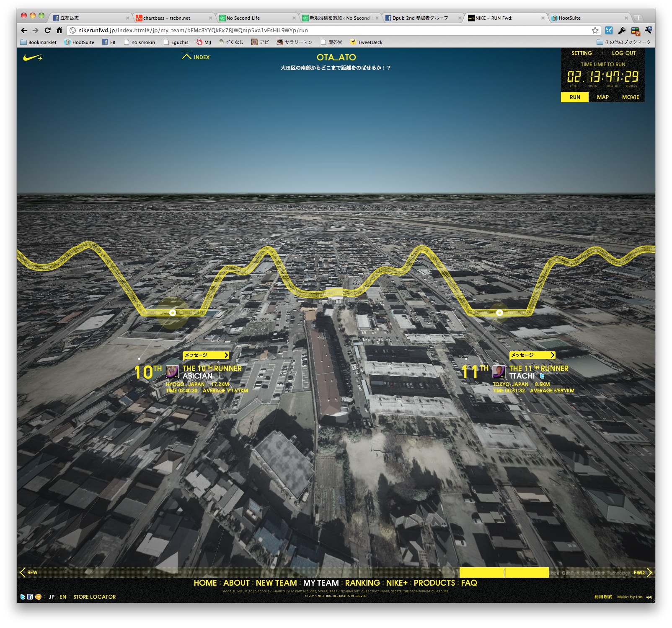672x628 pixels.
Task: Open RANKING in footer navigation
Action: point(362,583)
